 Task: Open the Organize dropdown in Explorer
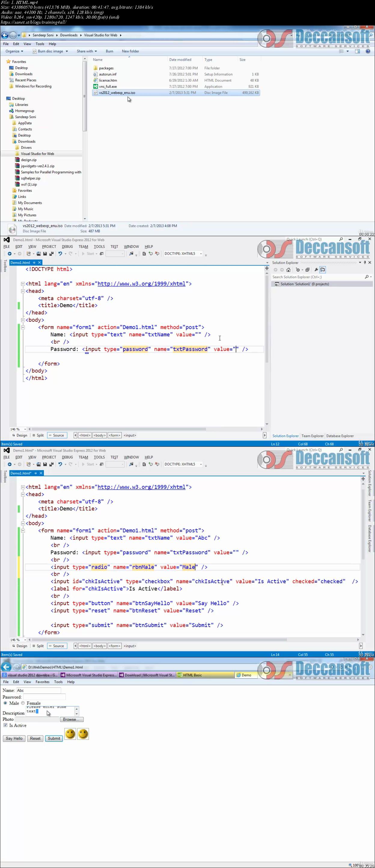[14, 51]
